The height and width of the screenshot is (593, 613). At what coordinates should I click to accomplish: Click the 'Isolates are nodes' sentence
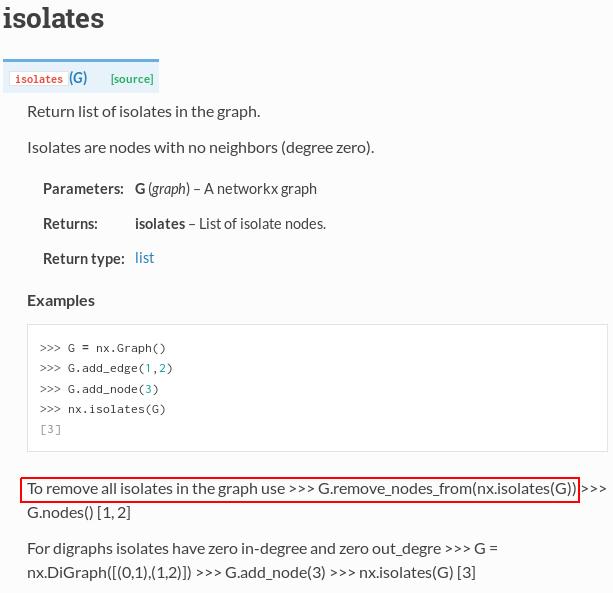(x=201, y=148)
